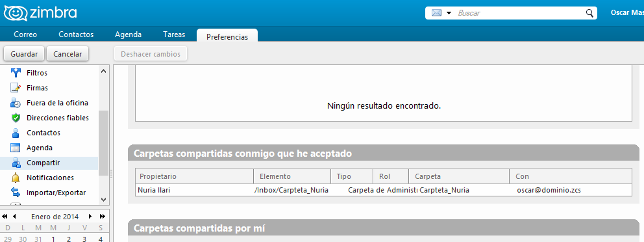Click the Guardar button

coord(24,54)
